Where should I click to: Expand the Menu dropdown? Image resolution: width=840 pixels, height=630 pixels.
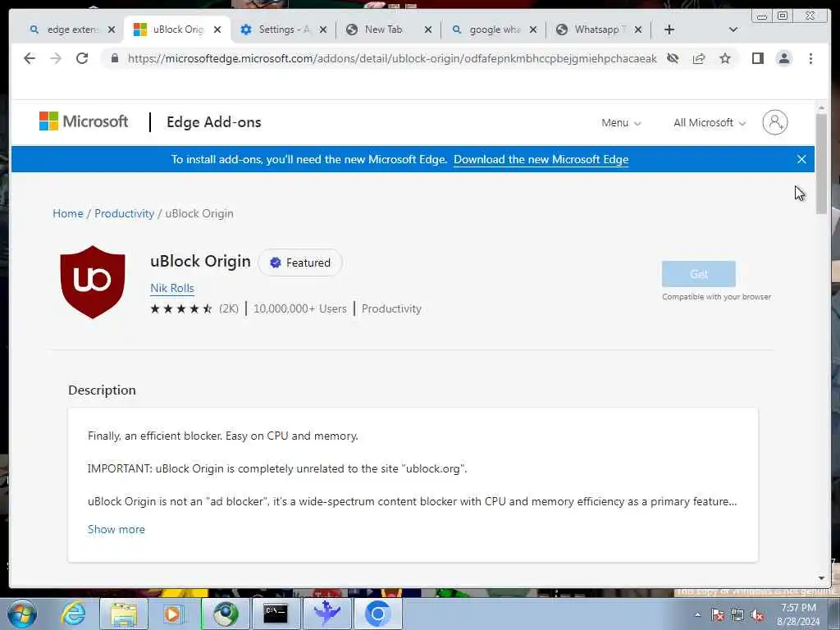coord(621,123)
